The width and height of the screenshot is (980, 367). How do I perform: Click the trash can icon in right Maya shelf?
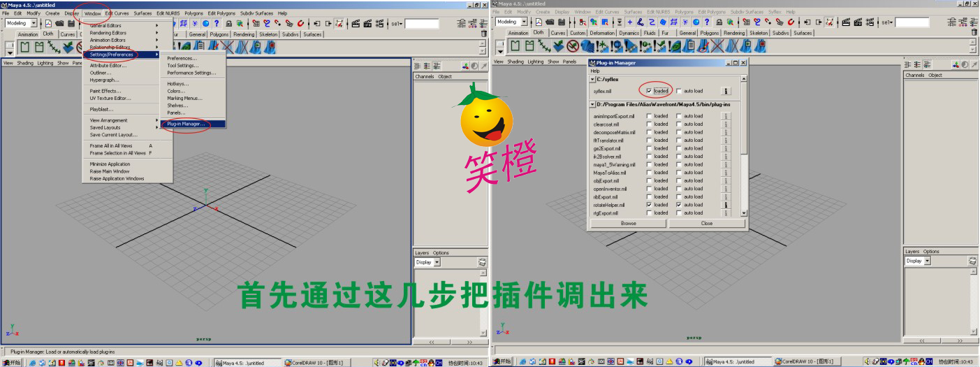coord(974,32)
